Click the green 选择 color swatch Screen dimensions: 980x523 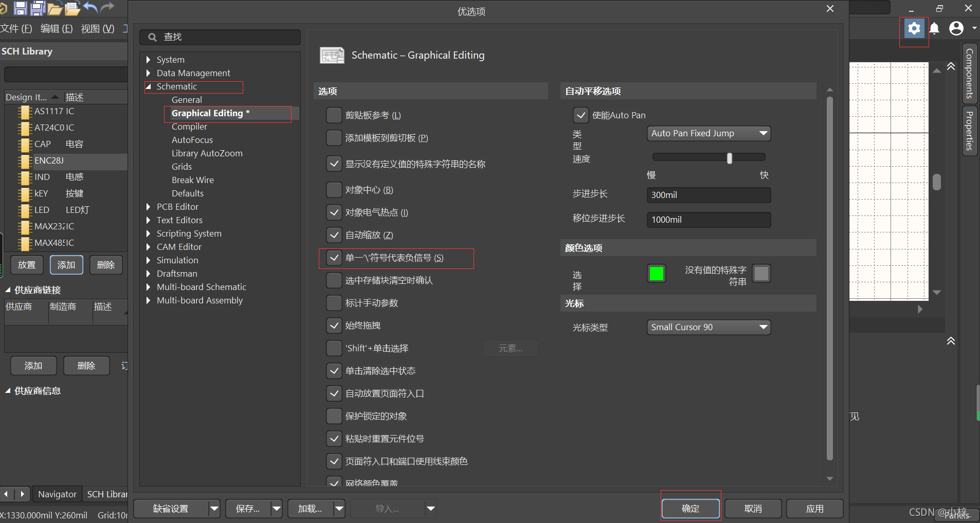click(657, 274)
